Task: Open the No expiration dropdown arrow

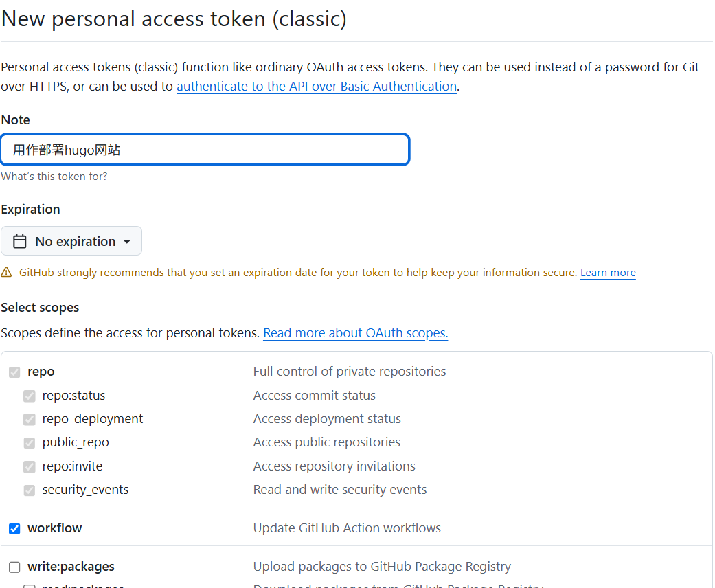Action: click(127, 242)
